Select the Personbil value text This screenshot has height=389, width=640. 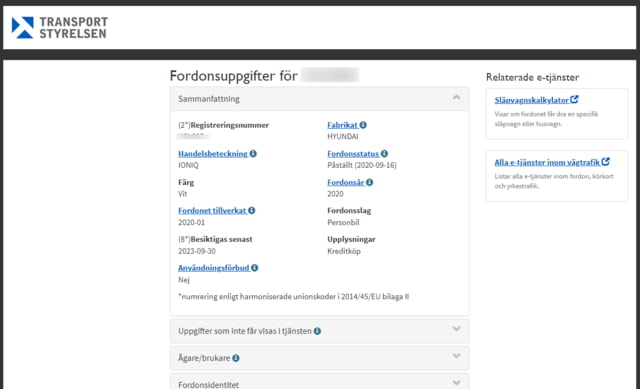(343, 222)
